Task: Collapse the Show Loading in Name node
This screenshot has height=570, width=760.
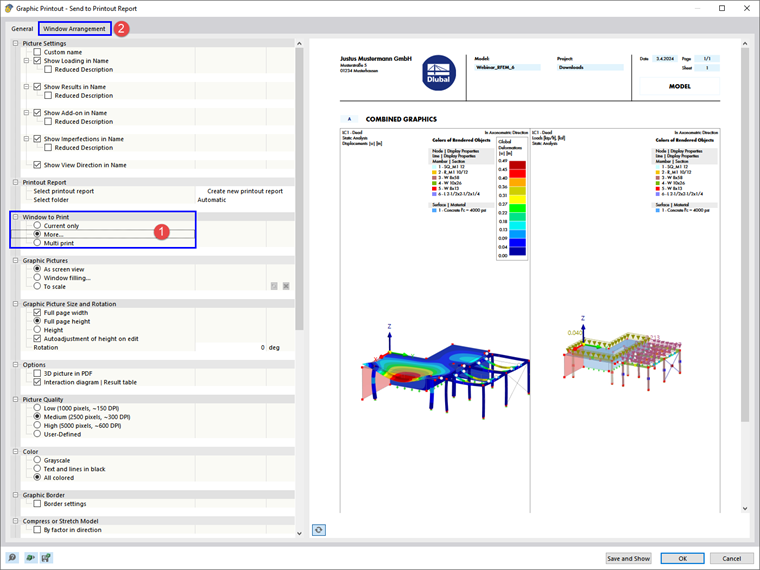Action: 27,61
